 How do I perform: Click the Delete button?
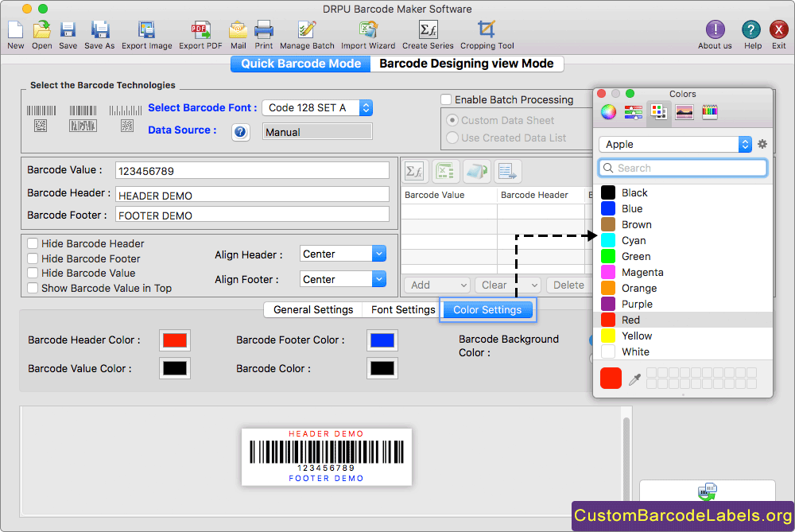click(x=568, y=285)
